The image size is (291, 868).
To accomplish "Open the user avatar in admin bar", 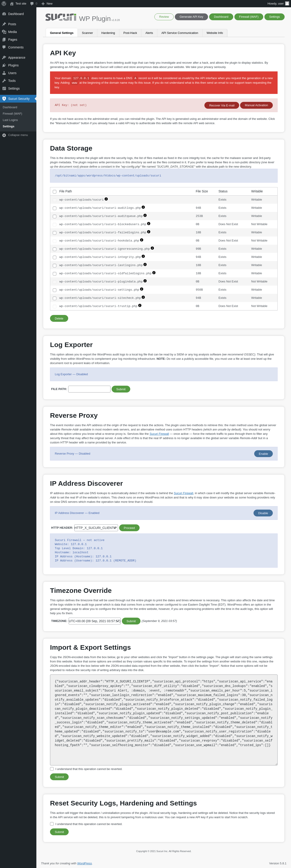I will [287, 3].
